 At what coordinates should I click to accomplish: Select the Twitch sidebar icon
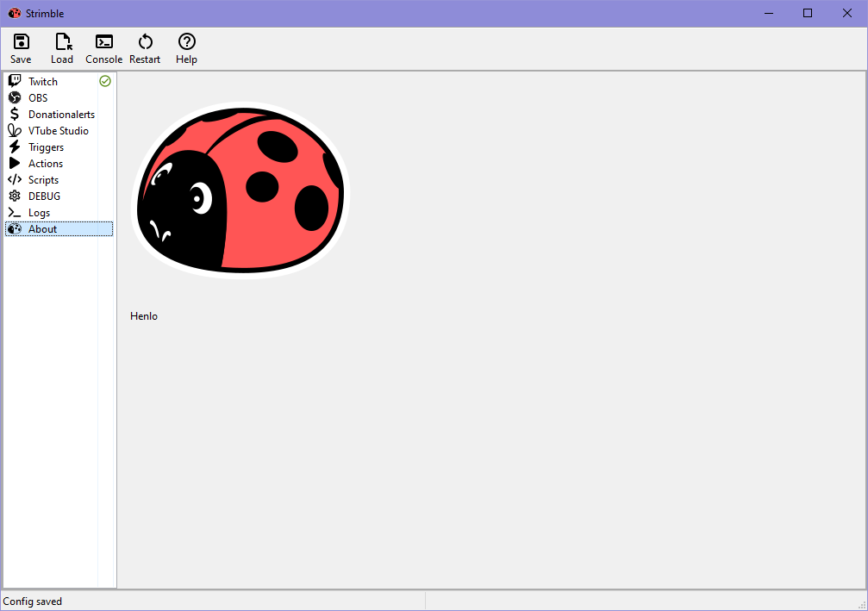click(15, 81)
